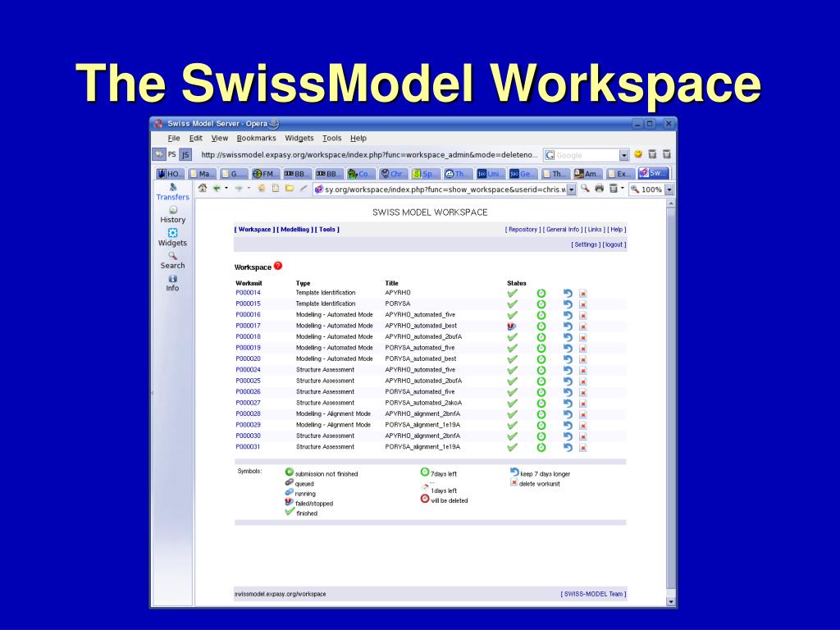
Task: Click the red Workspace help question mark
Action: click(277, 266)
